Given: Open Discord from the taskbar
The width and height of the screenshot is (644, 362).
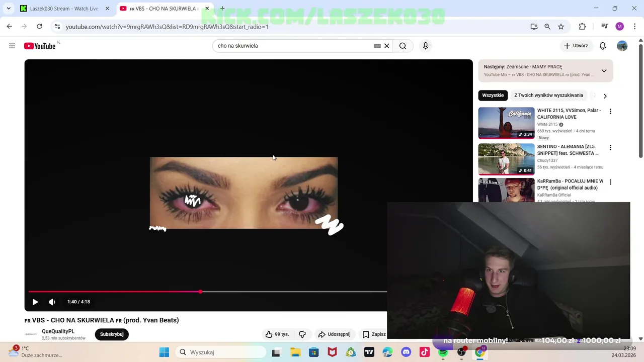Looking at the screenshot, I should pos(406,352).
